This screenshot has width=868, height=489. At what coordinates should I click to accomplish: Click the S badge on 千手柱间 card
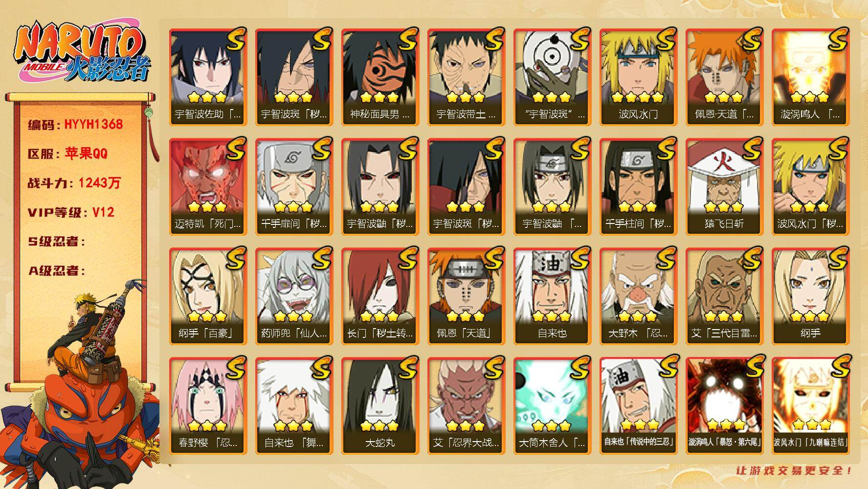666,149
